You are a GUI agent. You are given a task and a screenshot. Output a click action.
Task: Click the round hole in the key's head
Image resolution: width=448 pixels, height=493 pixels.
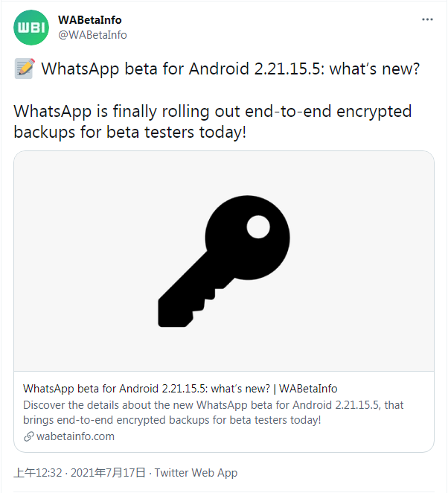tap(257, 226)
